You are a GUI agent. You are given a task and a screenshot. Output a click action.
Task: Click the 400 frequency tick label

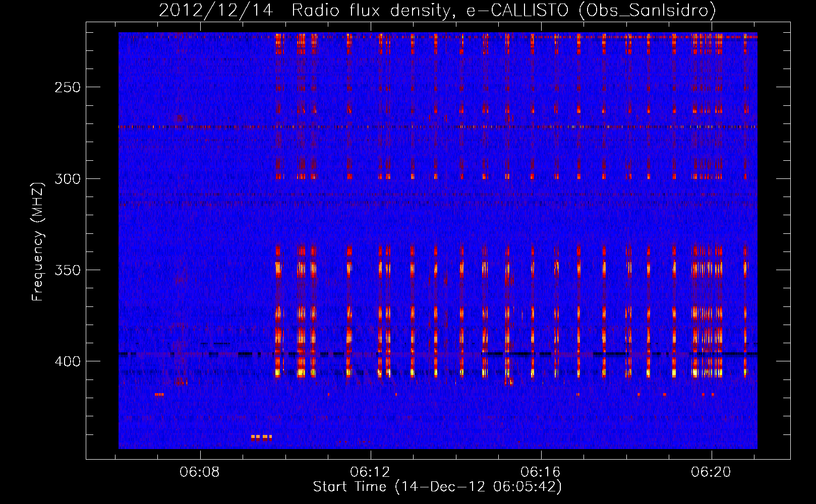pyautogui.click(x=68, y=362)
